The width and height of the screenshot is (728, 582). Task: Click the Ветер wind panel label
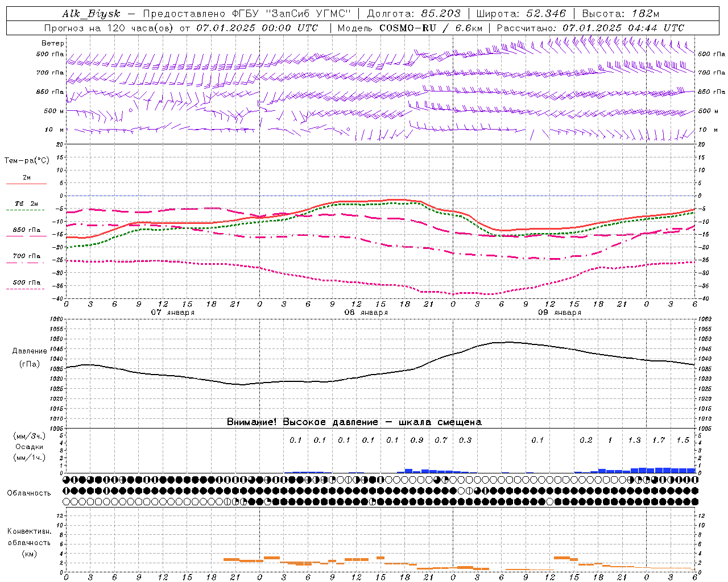point(53,43)
